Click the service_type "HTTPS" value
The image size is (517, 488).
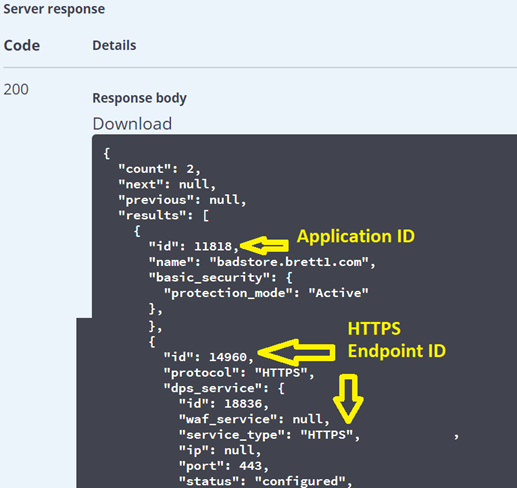point(327,435)
